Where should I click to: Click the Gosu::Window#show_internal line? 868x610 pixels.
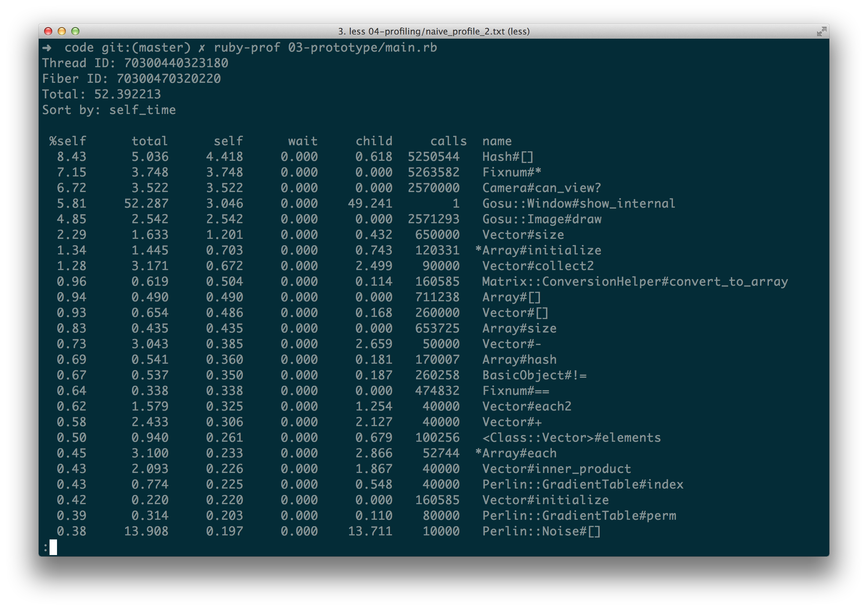[x=579, y=204]
